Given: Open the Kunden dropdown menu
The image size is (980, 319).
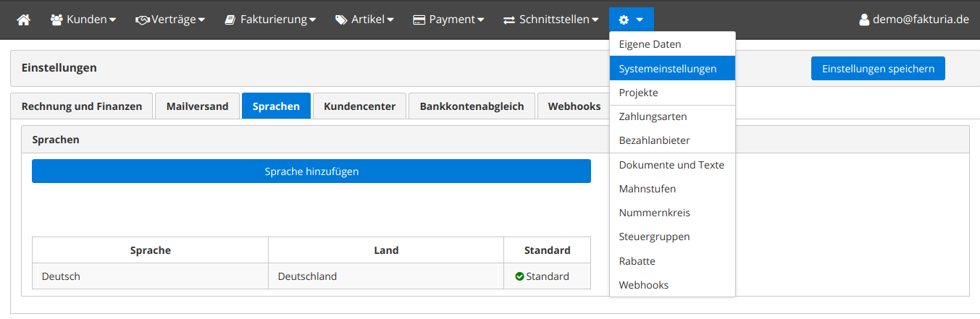Looking at the screenshot, I should pos(83,20).
